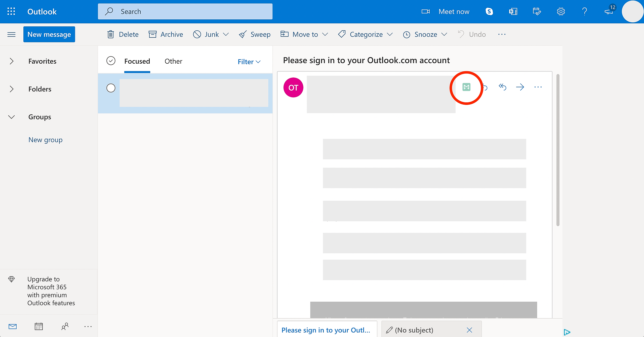Switch to the Focused tab
Screen dimensions: 644x337
(x=137, y=61)
